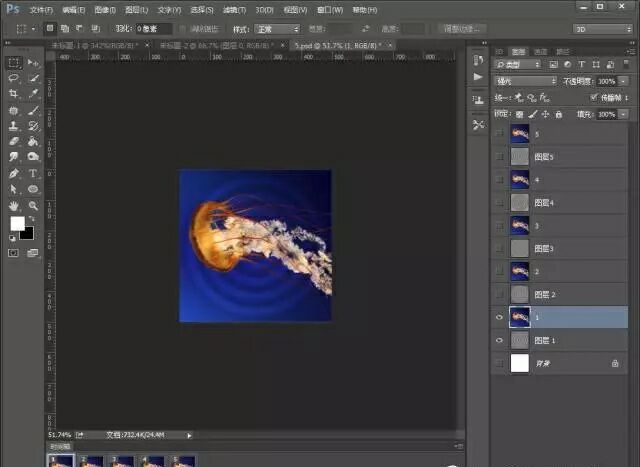Open the 3D workspace switcher dropdown
This screenshot has width=640, height=467.
[x=601, y=29]
